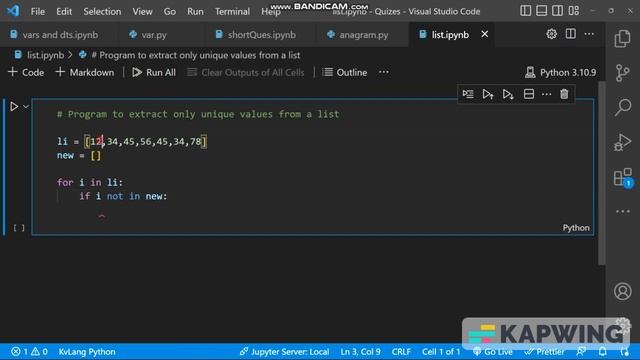This screenshot has width=640, height=360.
Task: Click Ln 3, Col 9 status
Action: (360, 351)
